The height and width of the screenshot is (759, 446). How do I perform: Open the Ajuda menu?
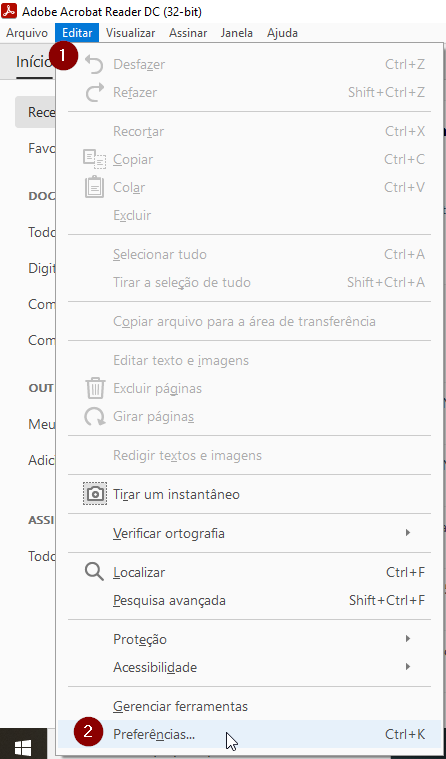tap(282, 33)
